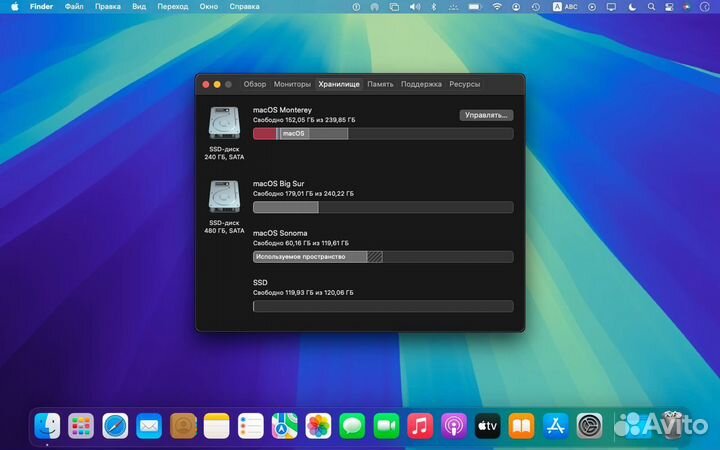Click the 480 ГБ SSD disk icon
Screen dimensions: 720x450
point(224,196)
